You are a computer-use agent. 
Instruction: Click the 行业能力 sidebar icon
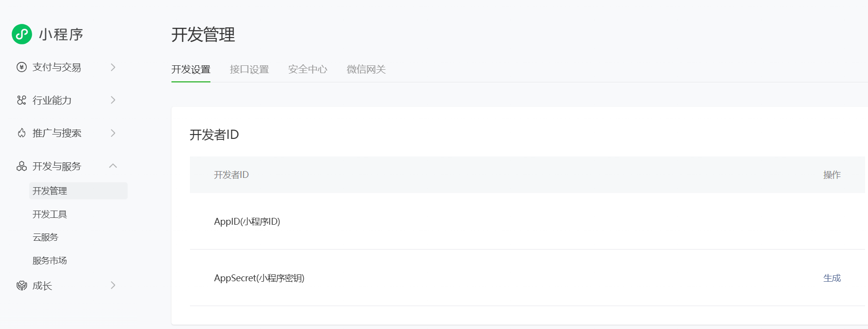(x=21, y=100)
